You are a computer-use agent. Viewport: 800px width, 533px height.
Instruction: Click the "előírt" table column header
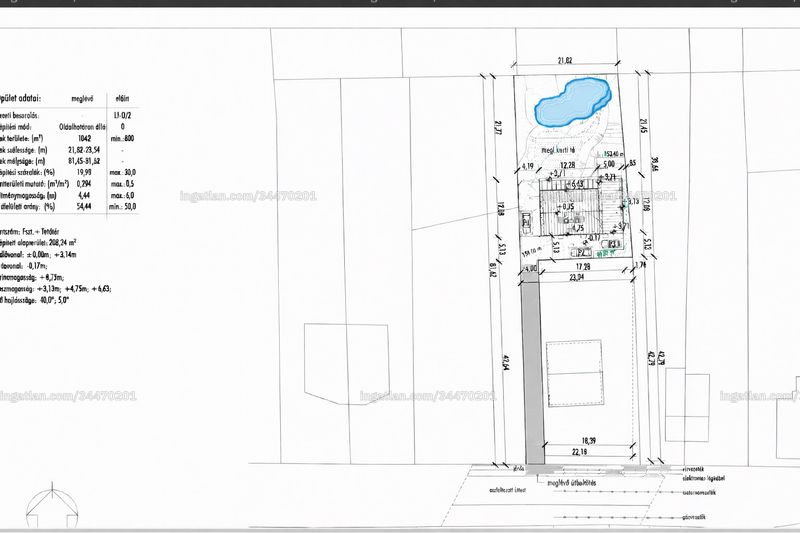click(x=122, y=98)
